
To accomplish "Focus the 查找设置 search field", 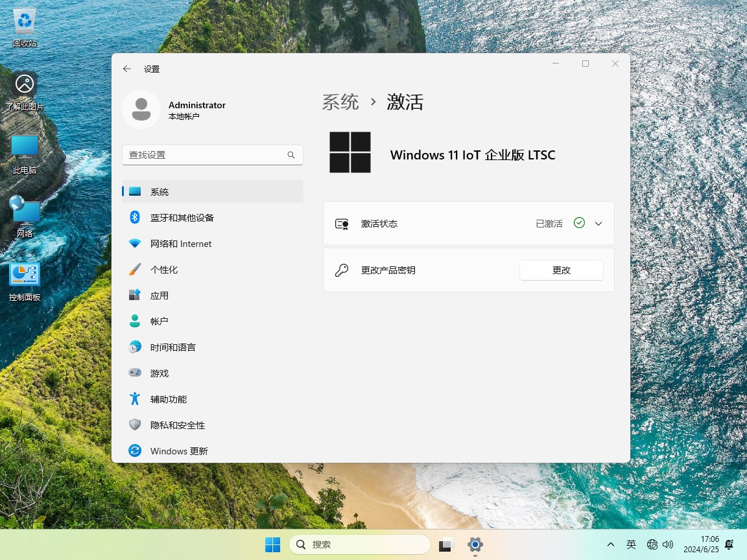I will tap(213, 155).
